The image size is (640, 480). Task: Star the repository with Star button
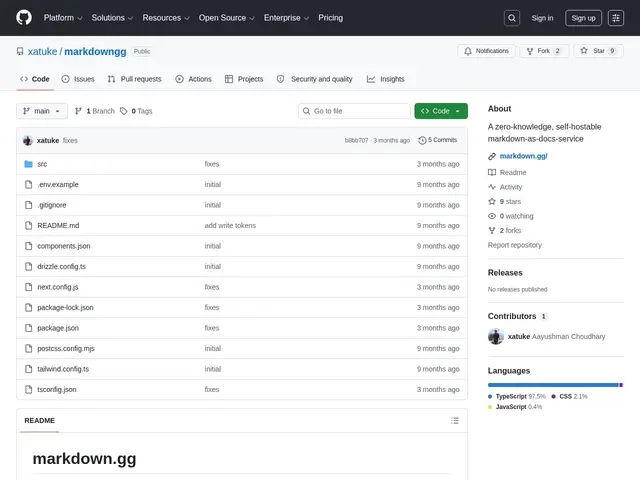[x=598, y=51]
